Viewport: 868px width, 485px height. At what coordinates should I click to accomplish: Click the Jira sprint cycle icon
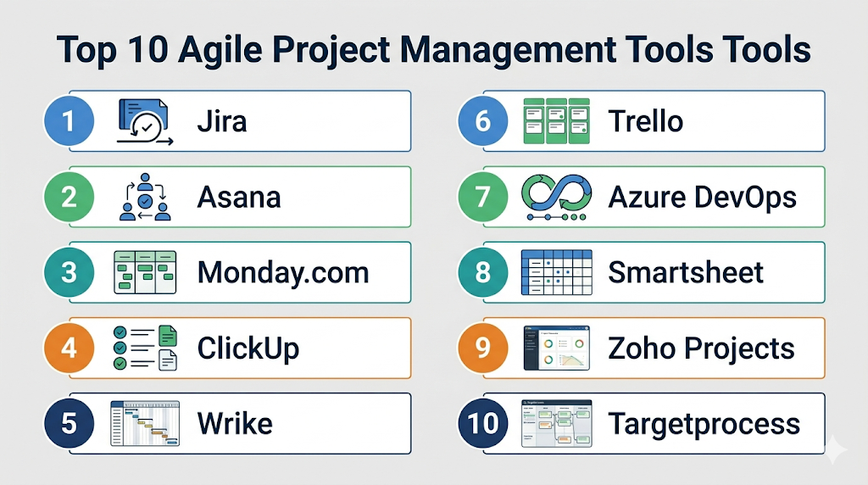(x=144, y=121)
